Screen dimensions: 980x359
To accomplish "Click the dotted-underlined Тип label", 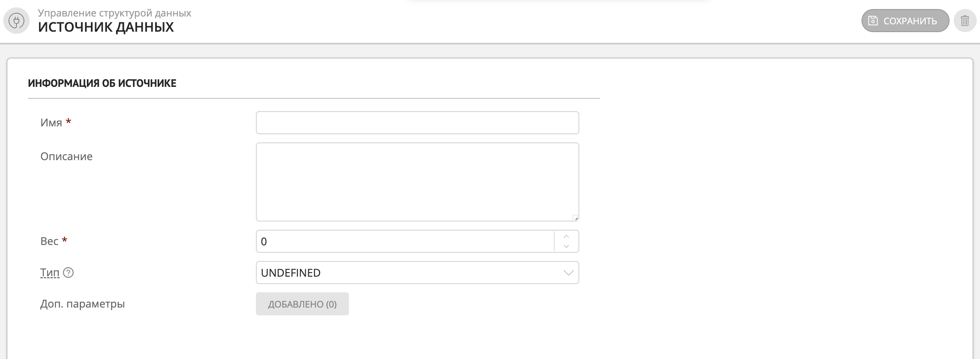I will pos(50,273).
